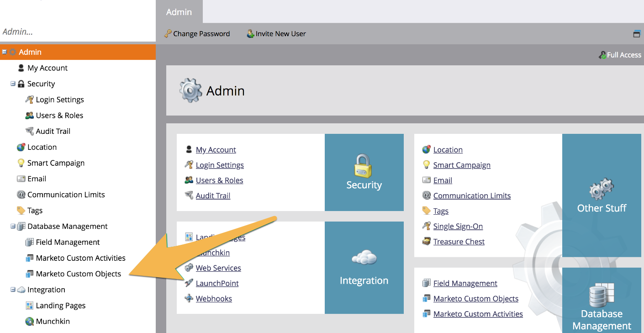Collapse the Integration tree section

point(13,290)
